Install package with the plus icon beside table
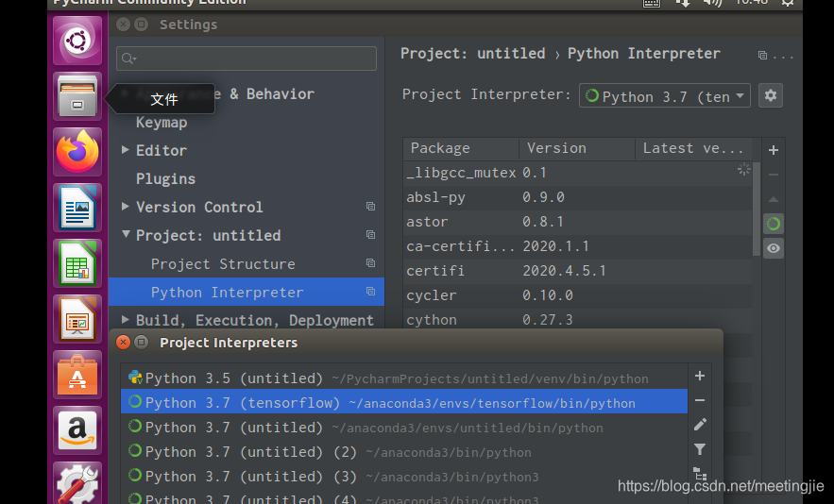The image size is (834, 504). (774, 150)
